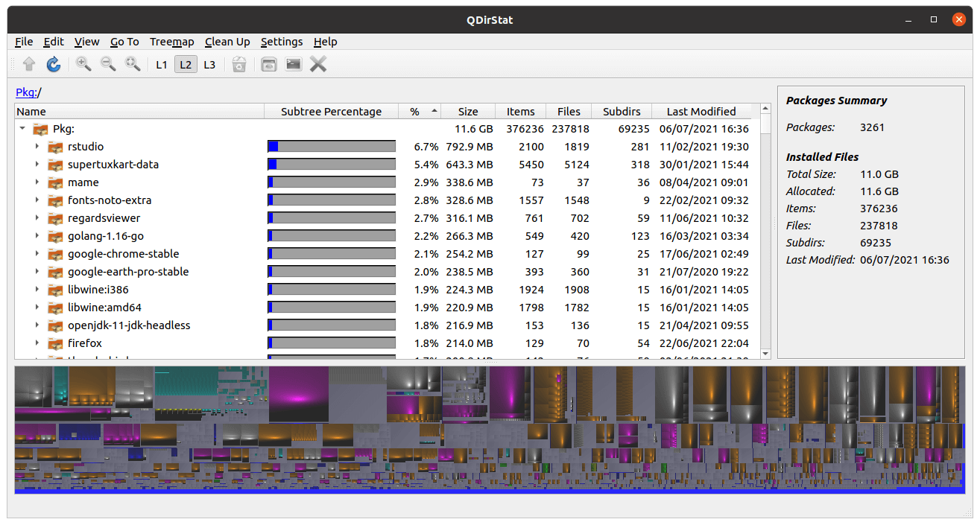Screen dimensions: 980x525
Task: Expand the google-chrome-stable tree node
Action: click(x=37, y=254)
